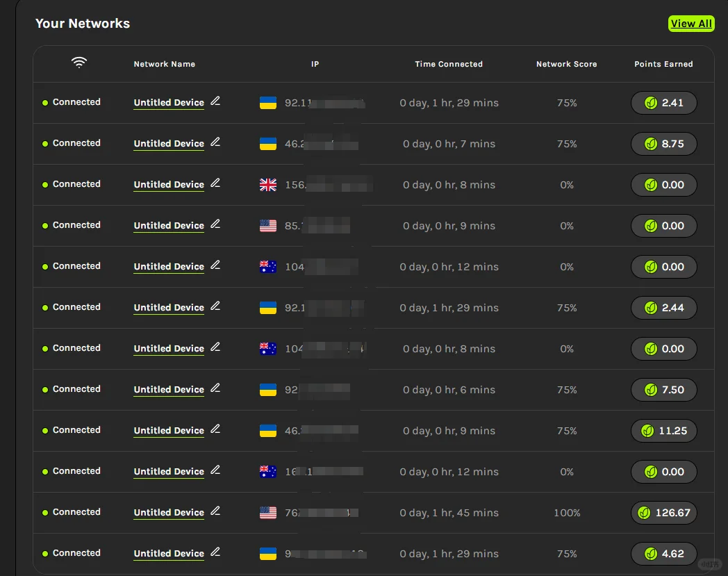Edit name of device earning 7.50 points
This screenshot has height=576, width=728.
click(x=215, y=388)
